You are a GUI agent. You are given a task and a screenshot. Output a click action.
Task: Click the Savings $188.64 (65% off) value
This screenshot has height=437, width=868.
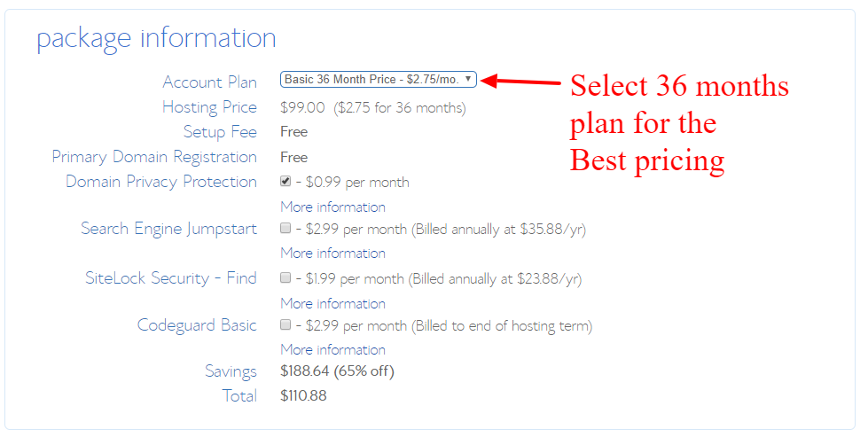[x=337, y=371]
